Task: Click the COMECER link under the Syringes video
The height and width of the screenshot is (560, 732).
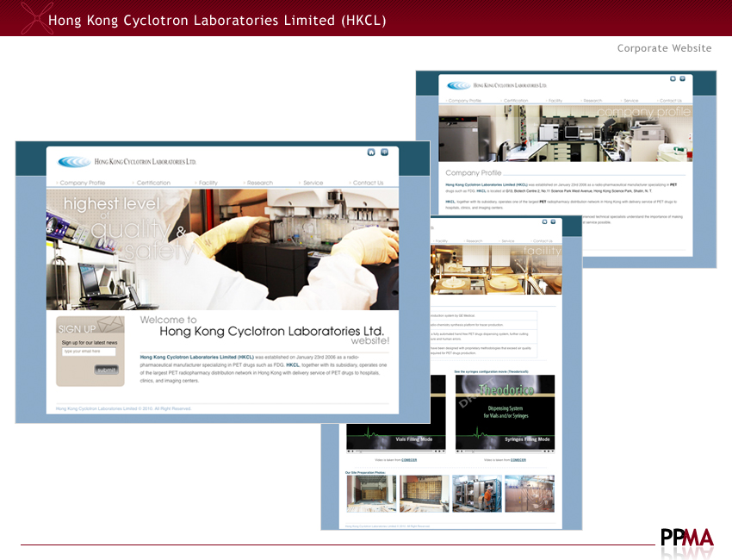Action: [x=518, y=460]
